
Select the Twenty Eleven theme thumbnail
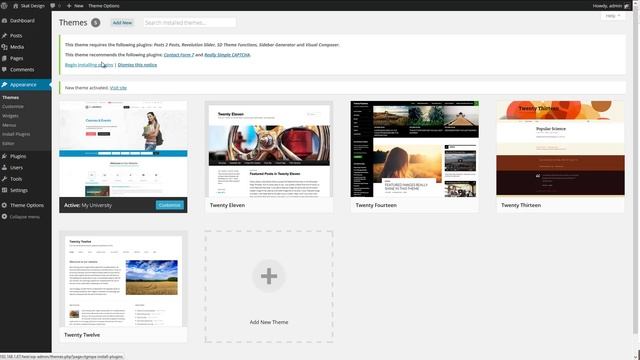[269, 149]
